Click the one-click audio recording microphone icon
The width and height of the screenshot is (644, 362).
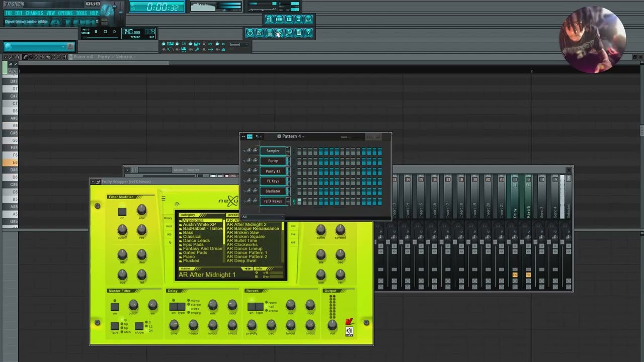click(289, 33)
